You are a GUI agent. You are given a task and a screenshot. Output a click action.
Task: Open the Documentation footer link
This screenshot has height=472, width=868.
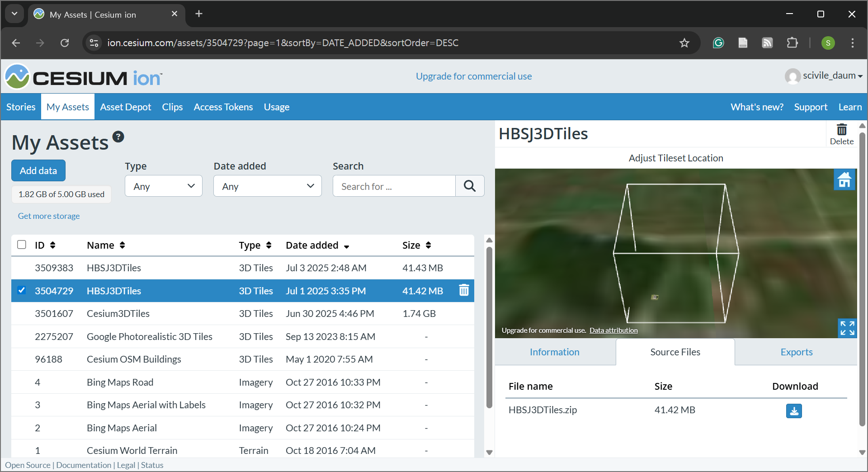point(84,465)
